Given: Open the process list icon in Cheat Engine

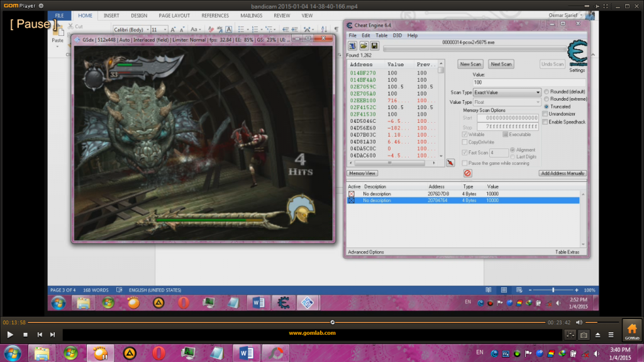Looking at the screenshot, I should (352, 46).
